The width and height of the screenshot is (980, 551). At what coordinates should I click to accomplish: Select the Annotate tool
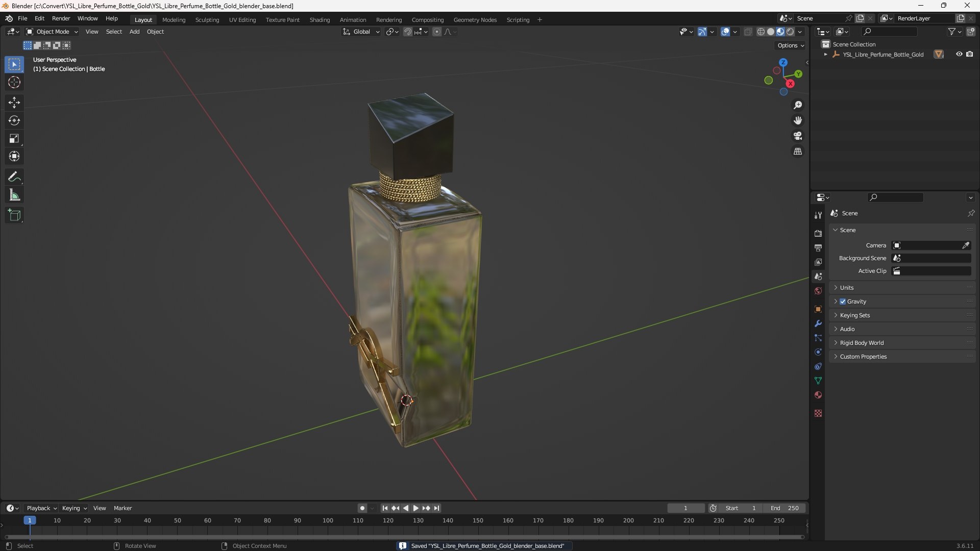coord(14,177)
